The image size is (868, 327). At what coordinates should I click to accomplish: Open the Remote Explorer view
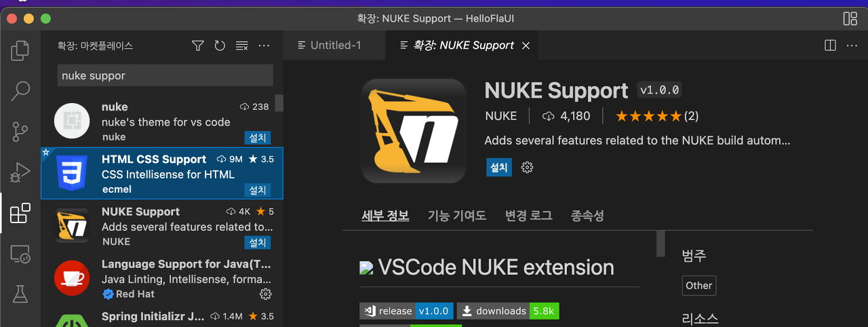tap(20, 254)
